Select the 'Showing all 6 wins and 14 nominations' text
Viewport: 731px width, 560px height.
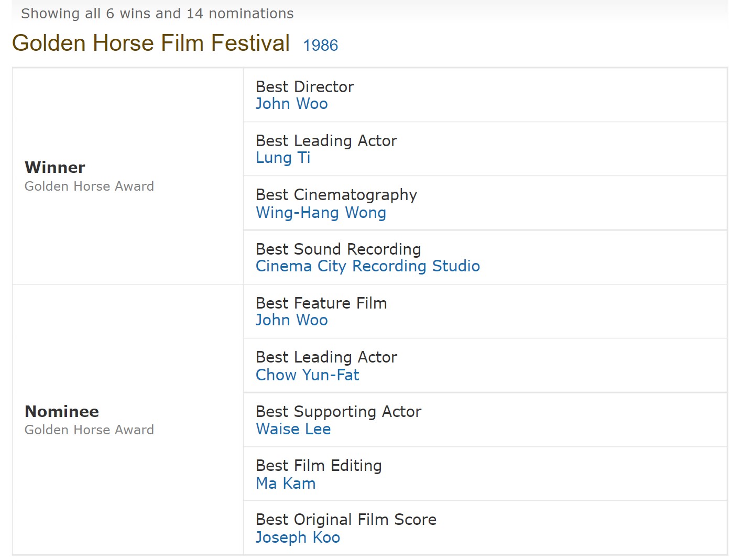pyautogui.click(x=157, y=14)
